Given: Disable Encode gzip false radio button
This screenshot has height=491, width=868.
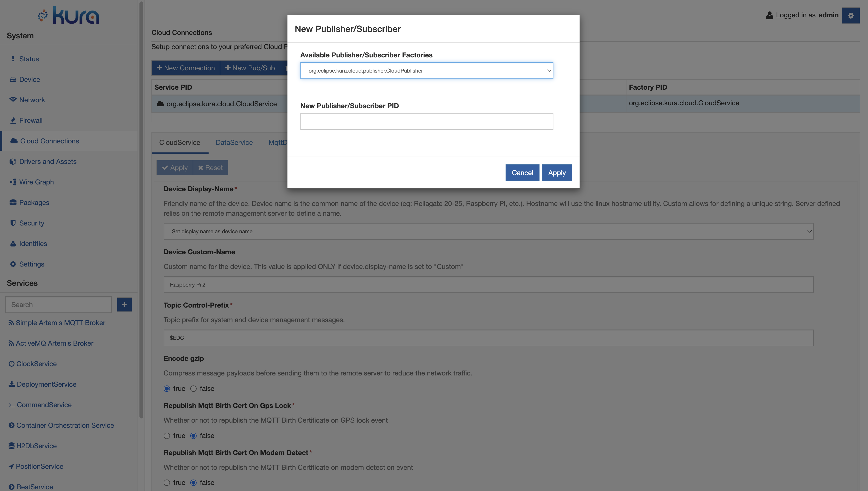Looking at the screenshot, I should [x=193, y=388].
